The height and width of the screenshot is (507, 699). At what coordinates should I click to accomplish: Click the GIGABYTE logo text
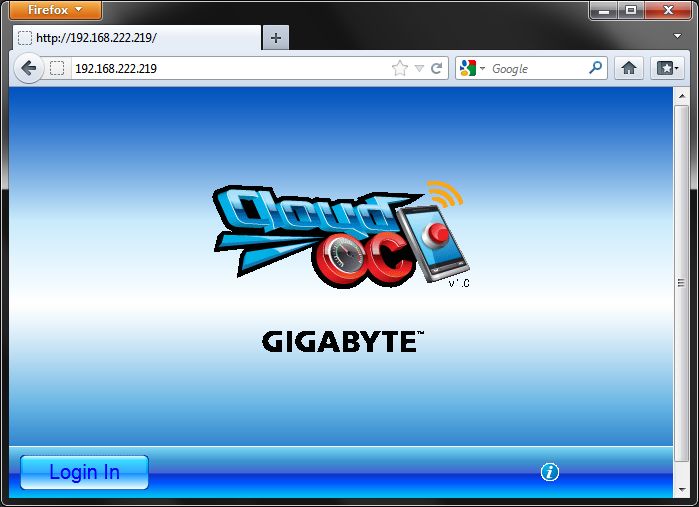pos(342,342)
